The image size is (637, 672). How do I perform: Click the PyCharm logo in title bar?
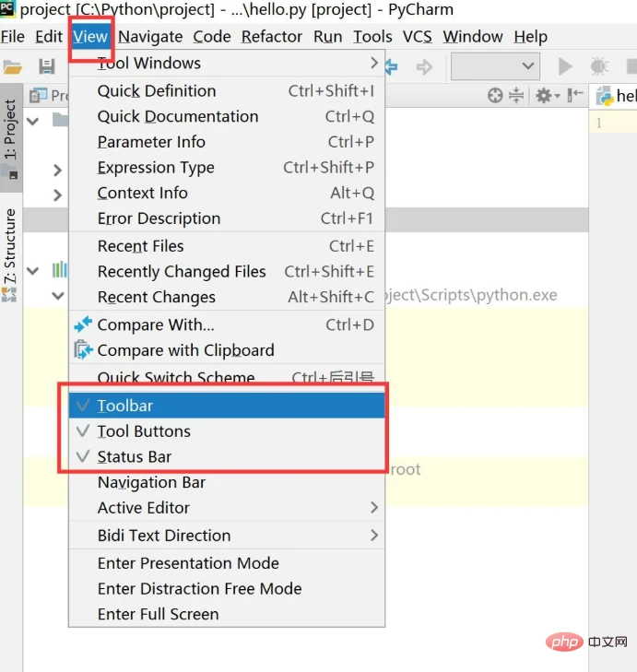7,8
